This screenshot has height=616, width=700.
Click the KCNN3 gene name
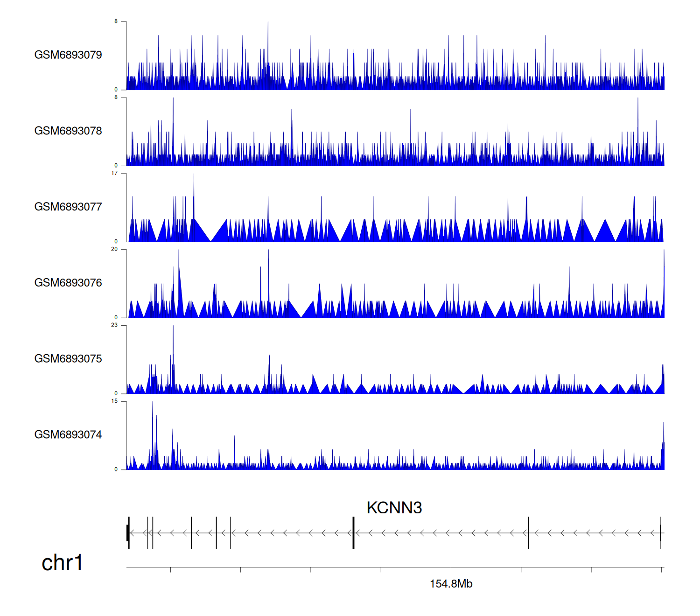tap(394, 508)
